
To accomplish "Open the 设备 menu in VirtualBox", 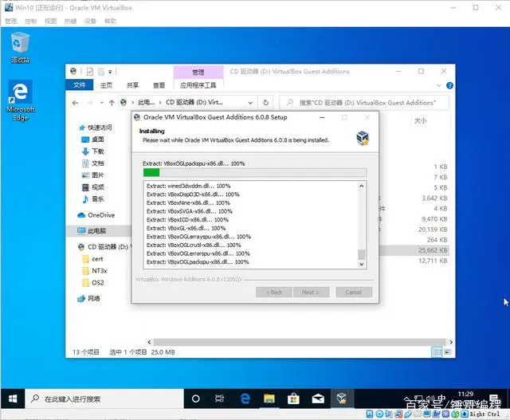I will click(90, 22).
